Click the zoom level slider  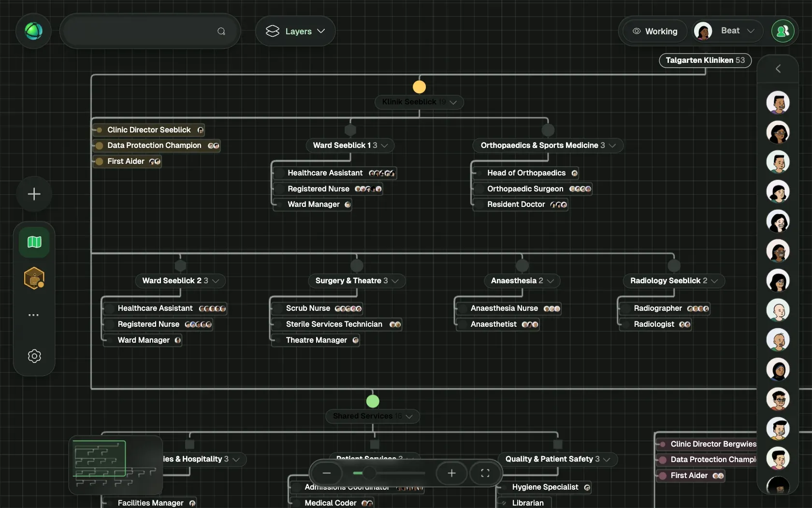click(x=389, y=473)
